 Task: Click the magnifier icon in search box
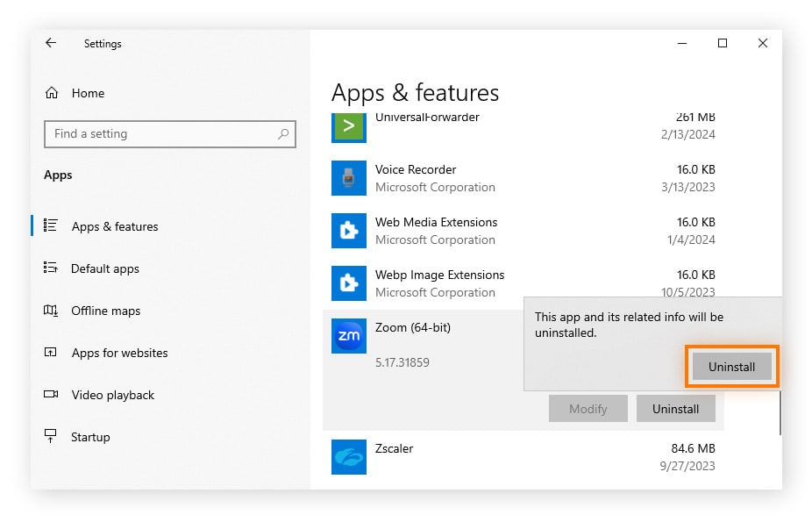click(283, 134)
